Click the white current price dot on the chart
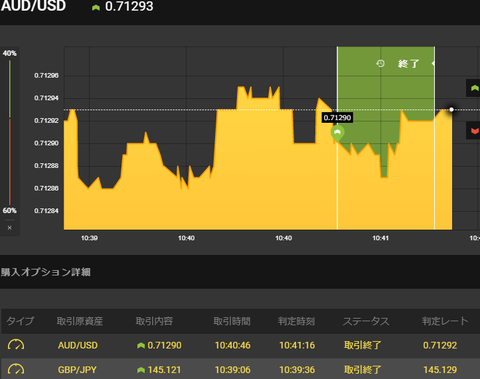480x379 pixels. coord(451,109)
